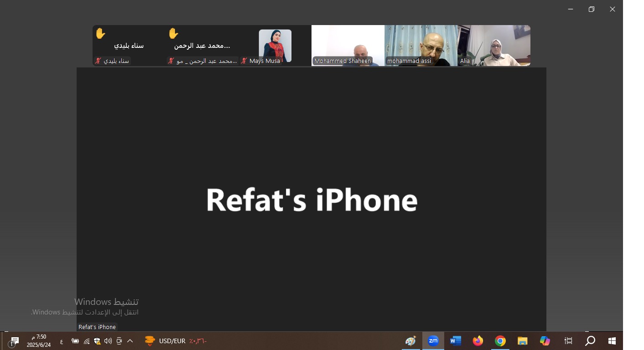Open Task View in the taskbar
Image resolution: width=644 pixels, height=350 pixels.
568,341
